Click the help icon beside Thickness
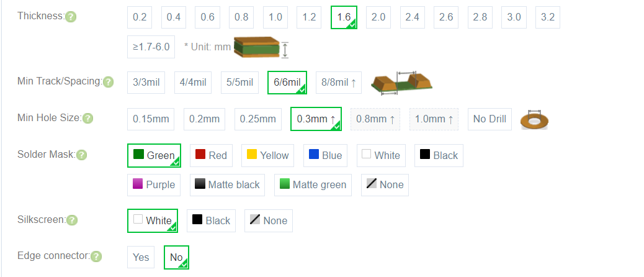Screen dimensions: 644x277 (x=71, y=17)
